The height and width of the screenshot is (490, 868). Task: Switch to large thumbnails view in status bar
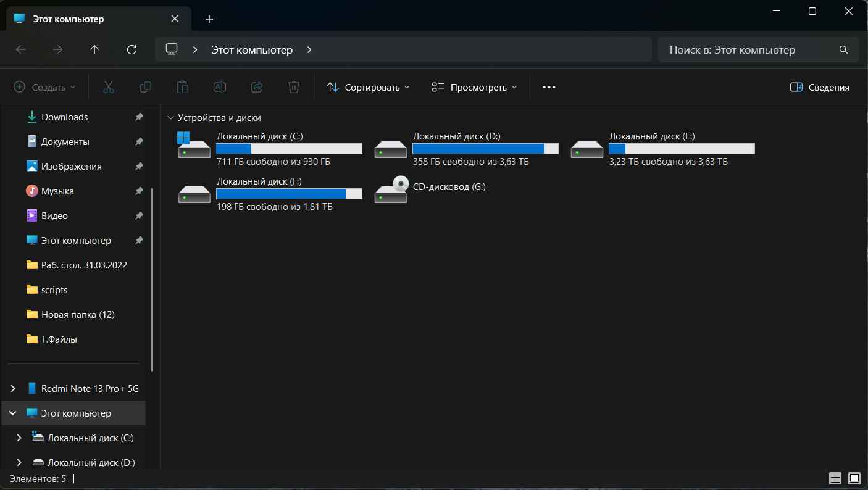(x=854, y=478)
